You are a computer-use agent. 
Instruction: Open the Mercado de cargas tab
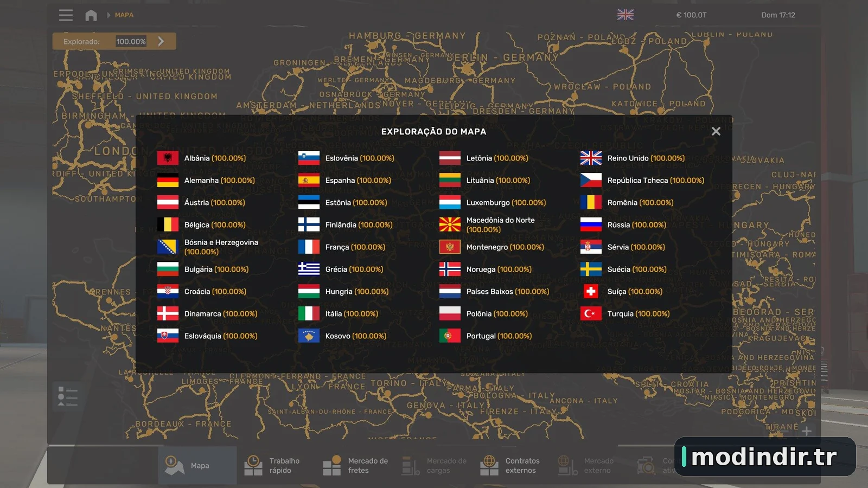[x=434, y=465]
